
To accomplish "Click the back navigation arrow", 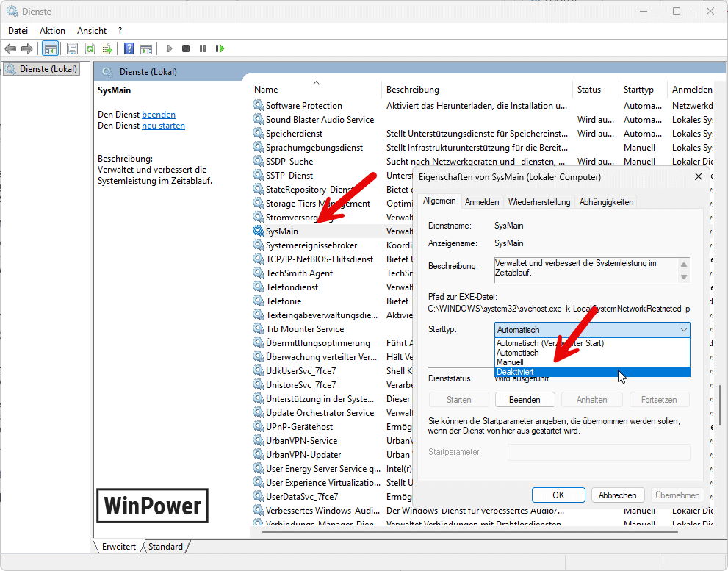I will click(10, 49).
